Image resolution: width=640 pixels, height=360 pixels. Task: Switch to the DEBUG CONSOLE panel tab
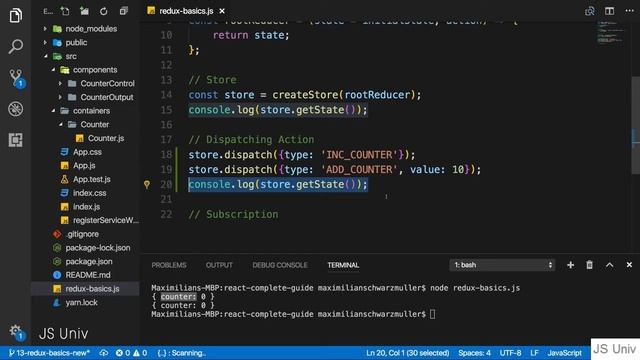pyautogui.click(x=280, y=265)
